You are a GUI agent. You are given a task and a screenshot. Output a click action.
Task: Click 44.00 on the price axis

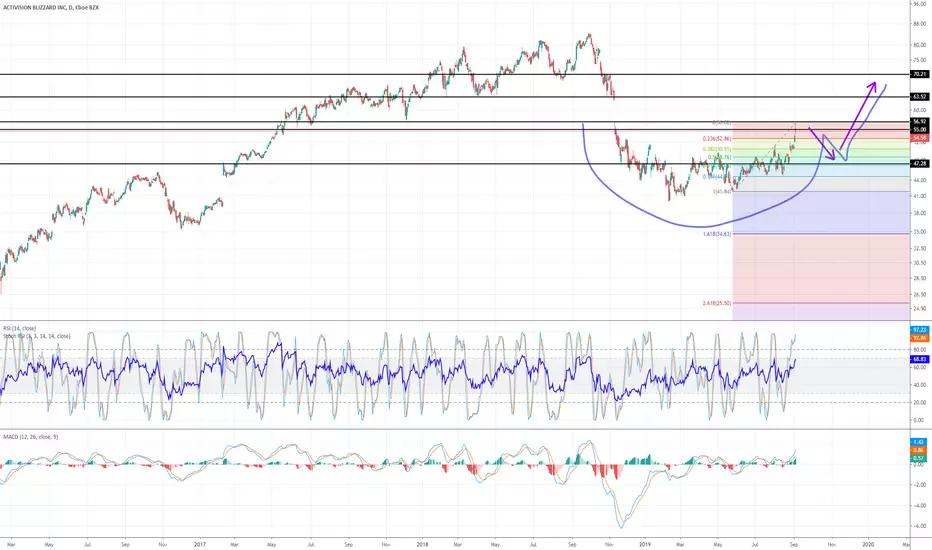tap(920, 180)
